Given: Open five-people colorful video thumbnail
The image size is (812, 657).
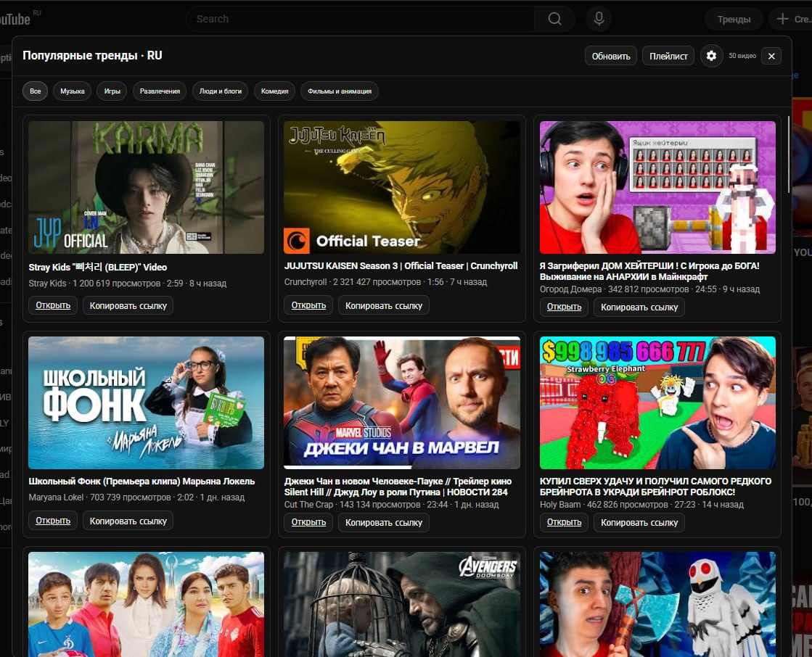Looking at the screenshot, I should 146,604.
